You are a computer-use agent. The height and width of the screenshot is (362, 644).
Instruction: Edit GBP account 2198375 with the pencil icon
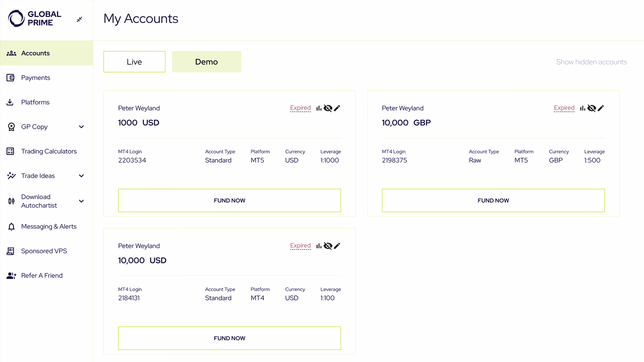601,108
